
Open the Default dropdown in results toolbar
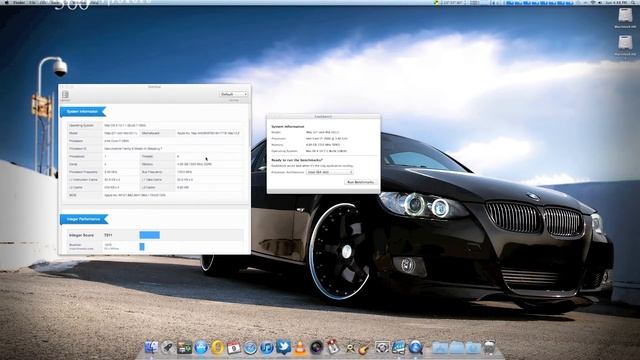click(233, 94)
